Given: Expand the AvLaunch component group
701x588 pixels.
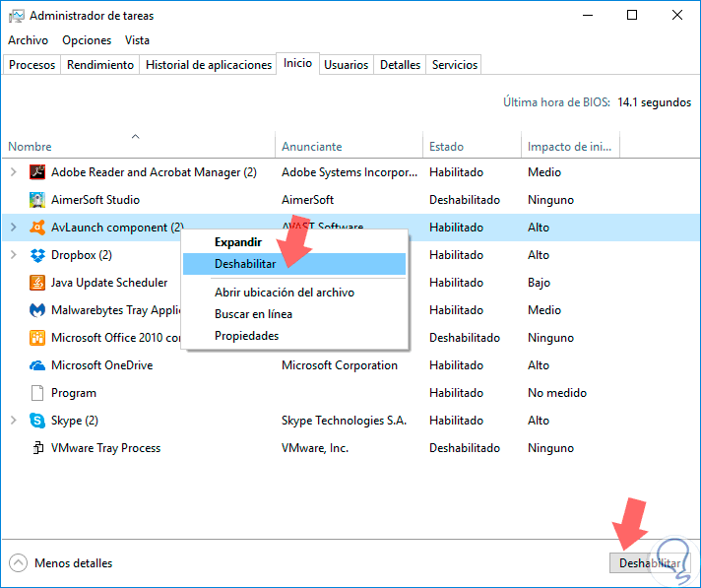Looking at the screenshot, I should (x=14, y=228).
